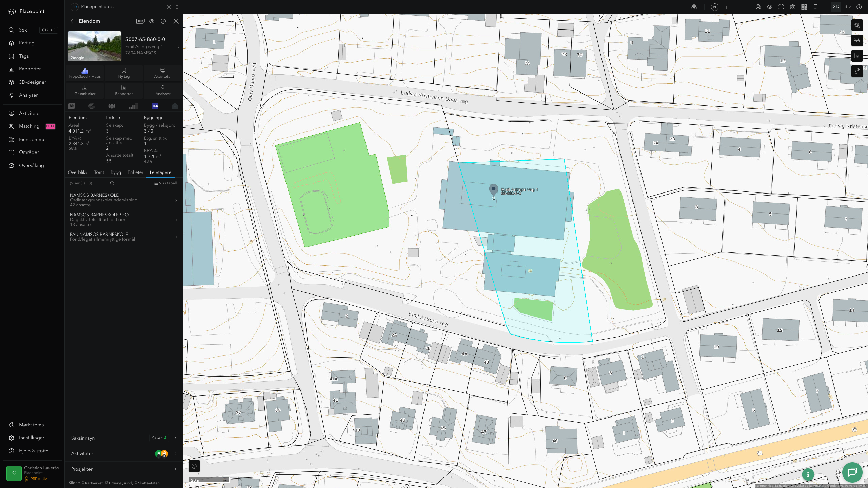This screenshot has height=488, width=868.
Task: Switch to the Bygg tab
Action: [x=116, y=172]
